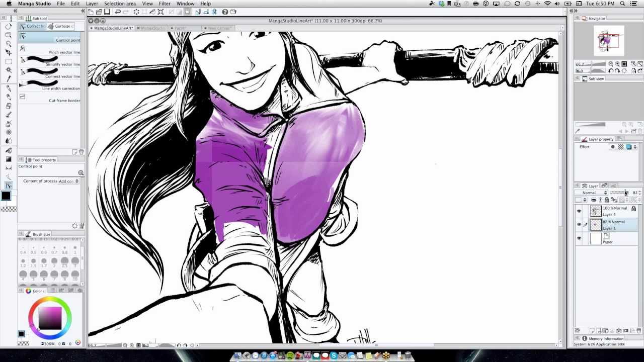Unlock Layer 5 via its lock icon
The image size is (644, 362).
click(634, 209)
